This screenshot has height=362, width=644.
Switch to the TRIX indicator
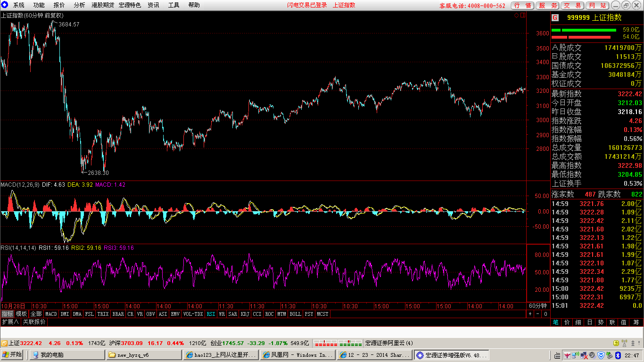click(103, 313)
